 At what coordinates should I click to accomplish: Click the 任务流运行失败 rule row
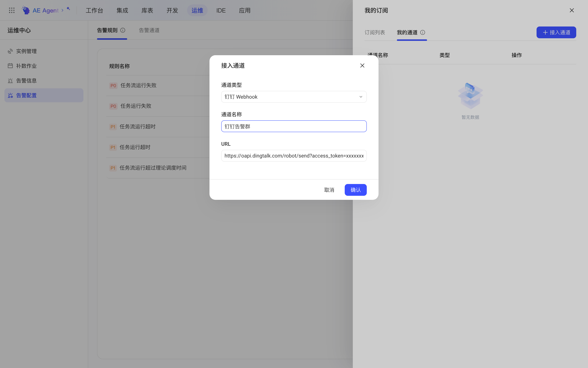click(158, 85)
